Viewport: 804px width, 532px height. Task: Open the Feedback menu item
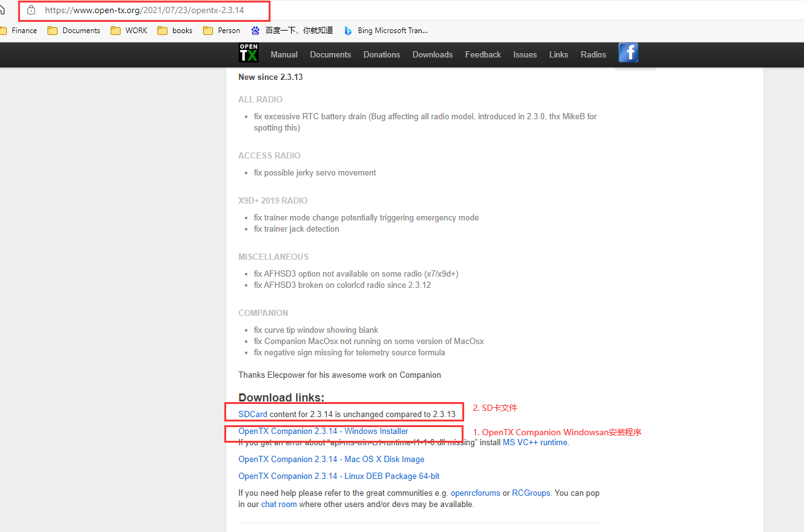[483, 54]
